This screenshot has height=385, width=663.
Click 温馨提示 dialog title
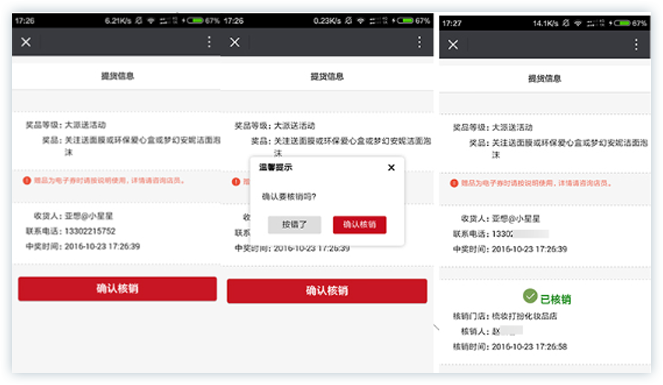275,167
